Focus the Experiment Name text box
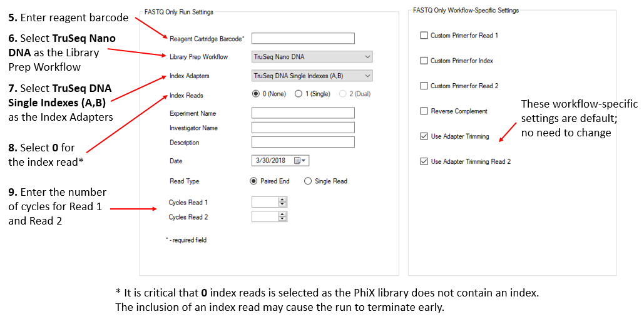Image resolution: width=644 pixels, height=319 pixels. (x=303, y=113)
